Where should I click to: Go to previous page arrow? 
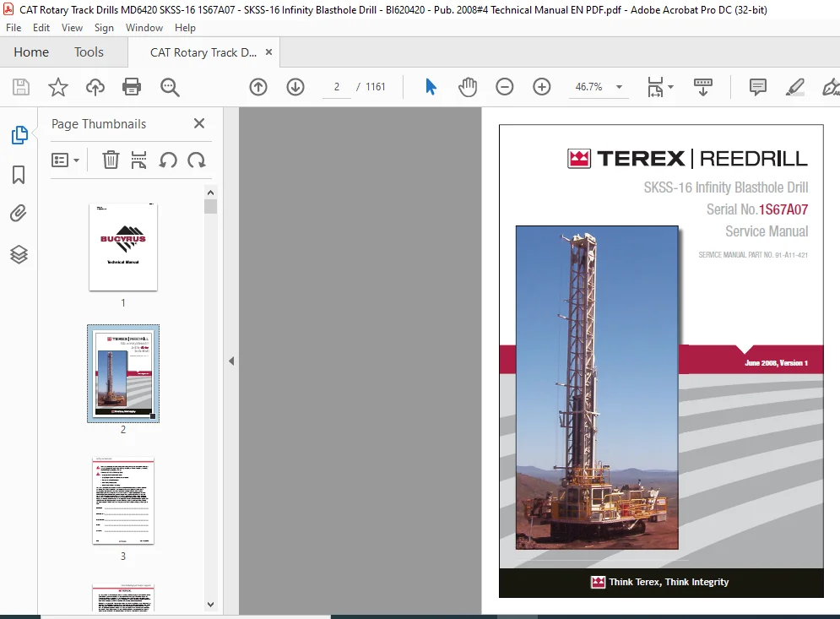click(x=258, y=87)
